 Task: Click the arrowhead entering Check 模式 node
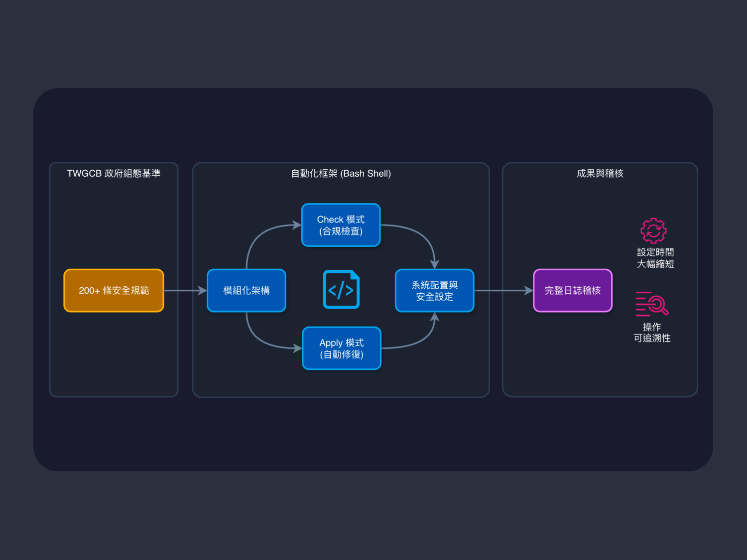[297, 225]
